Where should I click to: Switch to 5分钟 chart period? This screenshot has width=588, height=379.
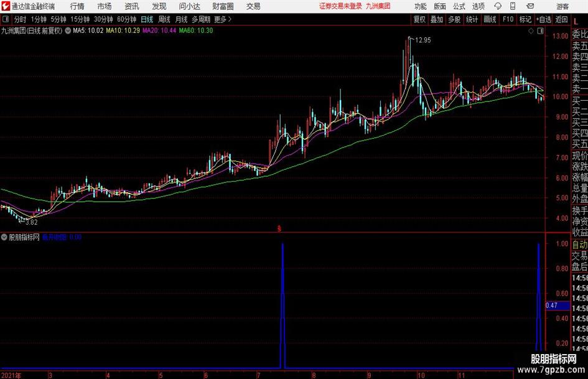click(58, 19)
